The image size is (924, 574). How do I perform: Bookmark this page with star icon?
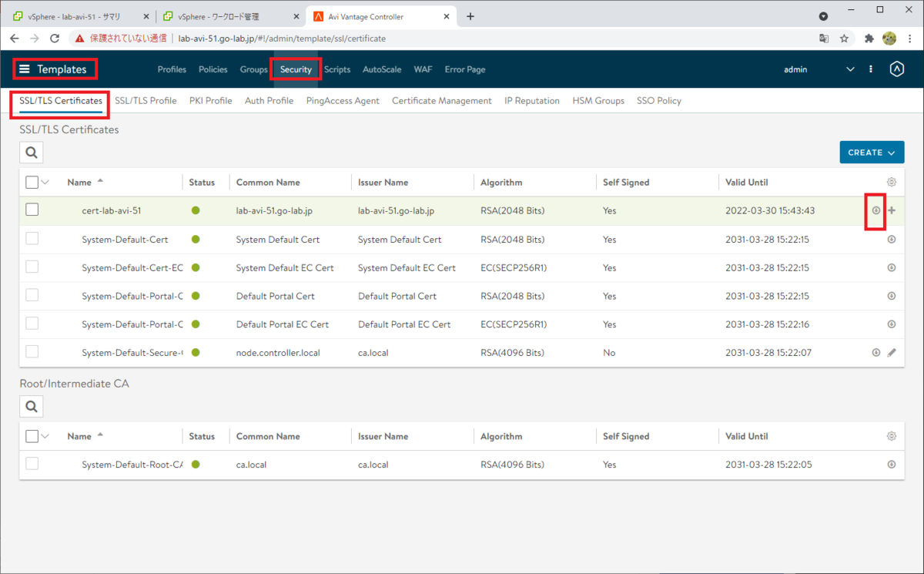coord(844,38)
